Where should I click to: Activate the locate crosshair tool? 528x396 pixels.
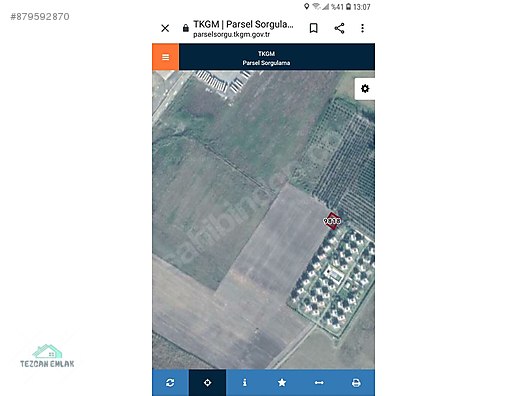pyautogui.click(x=207, y=383)
